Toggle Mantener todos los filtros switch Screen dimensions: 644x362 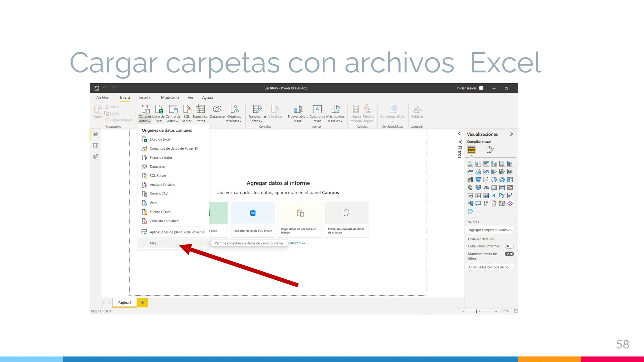pyautogui.click(x=509, y=254)
